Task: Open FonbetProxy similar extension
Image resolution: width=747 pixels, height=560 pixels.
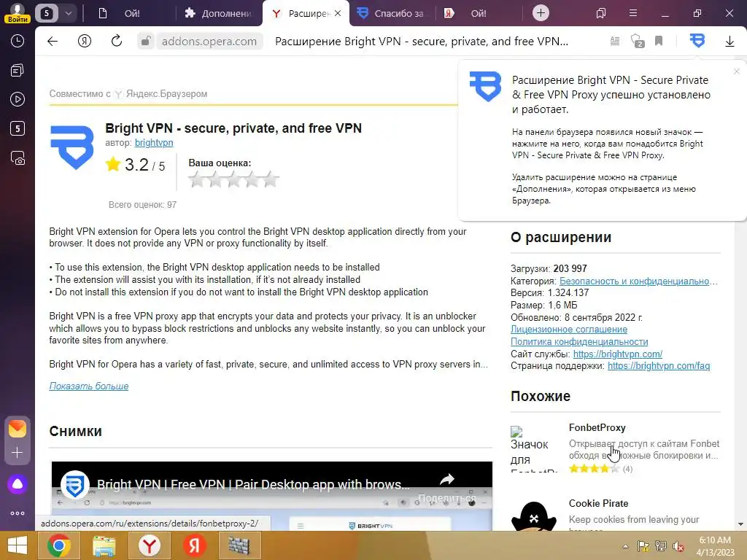Action: 597,427
